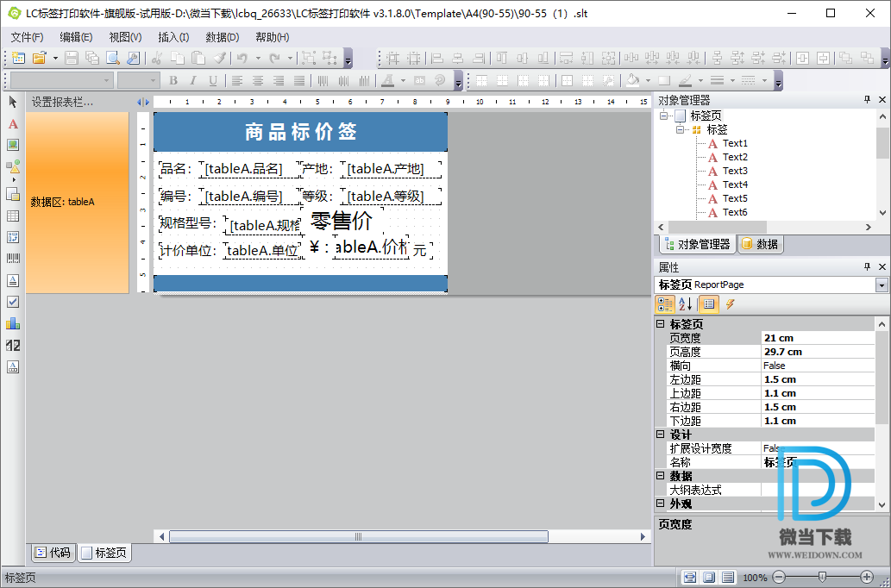Select Text6 in the object tree
The height and width of the screenshot is (588, 891).
click(735, 212)
